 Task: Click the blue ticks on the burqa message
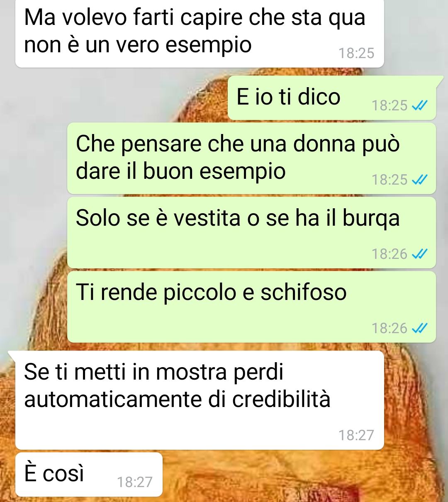pos(420,254)
